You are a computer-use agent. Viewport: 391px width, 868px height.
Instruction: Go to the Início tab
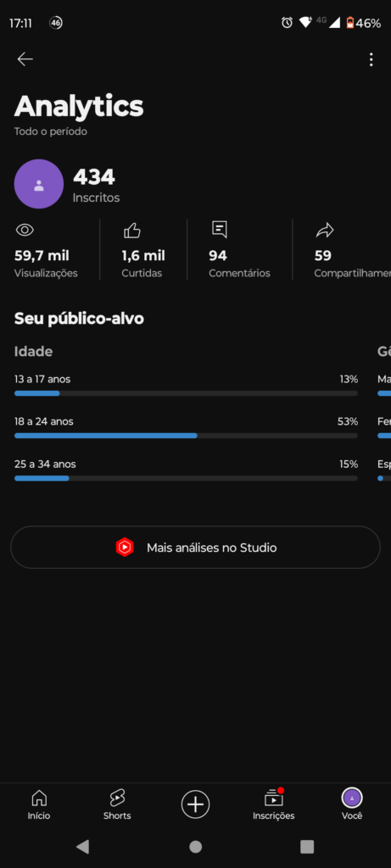[x=39, y=804]
